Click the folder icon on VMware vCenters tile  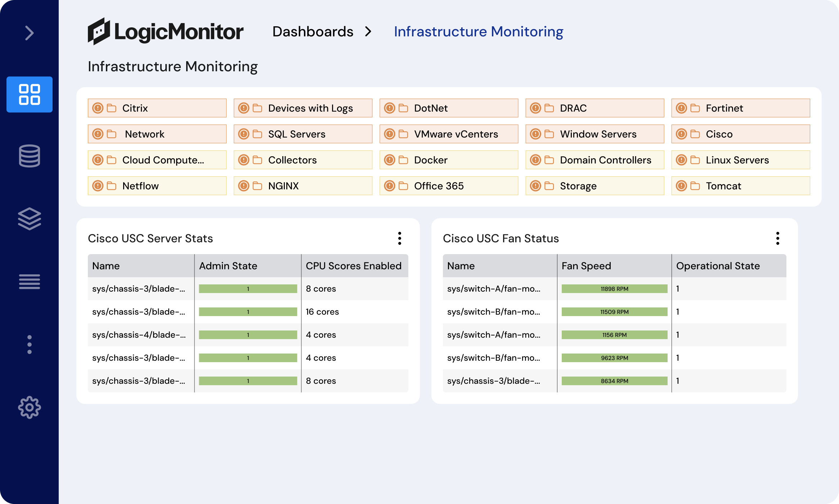(x=403, y=134)
